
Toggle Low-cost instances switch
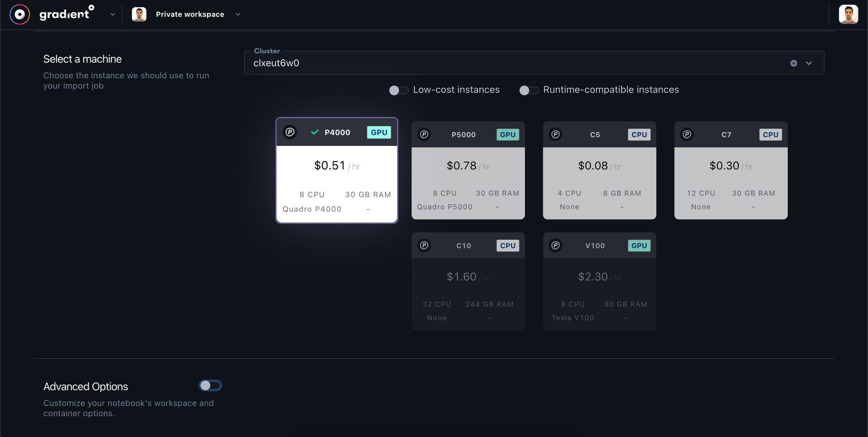[398, 90]
